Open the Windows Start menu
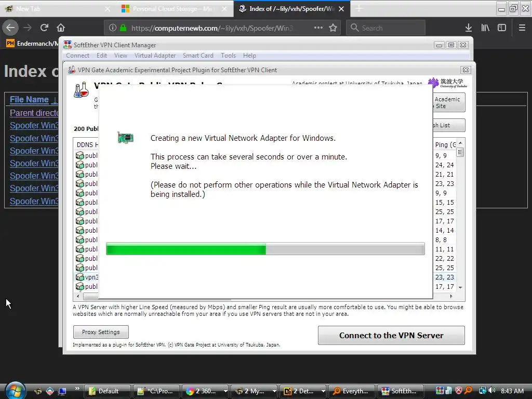 pyautogui.click(x=15, y=391)
